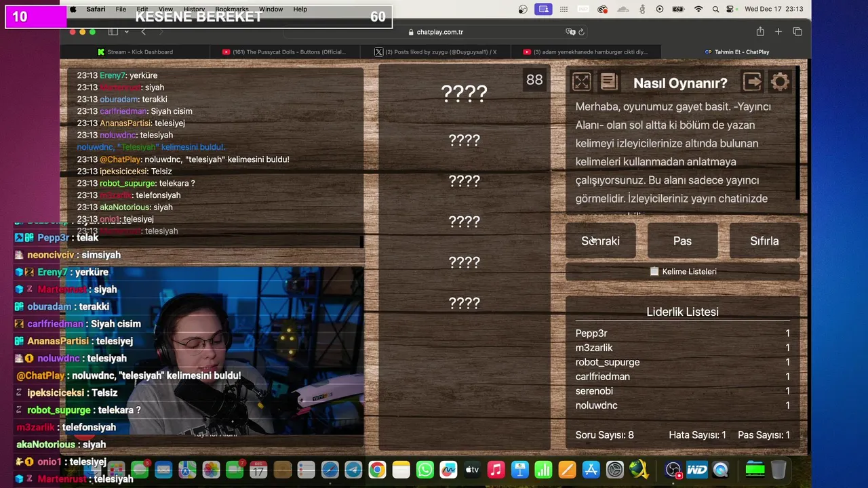The image size is (868, 488).
Task: Open Kelime Listeleri
Action: point(683,271)
